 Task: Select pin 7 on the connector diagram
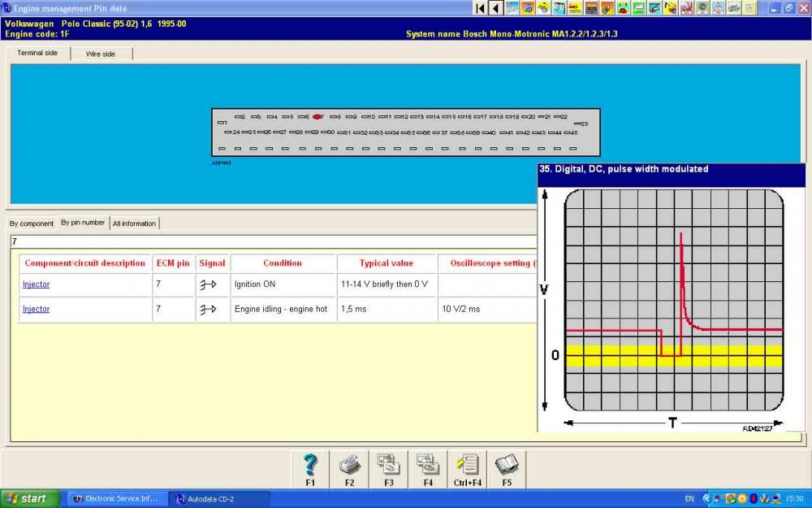click(x=317, y=117)
